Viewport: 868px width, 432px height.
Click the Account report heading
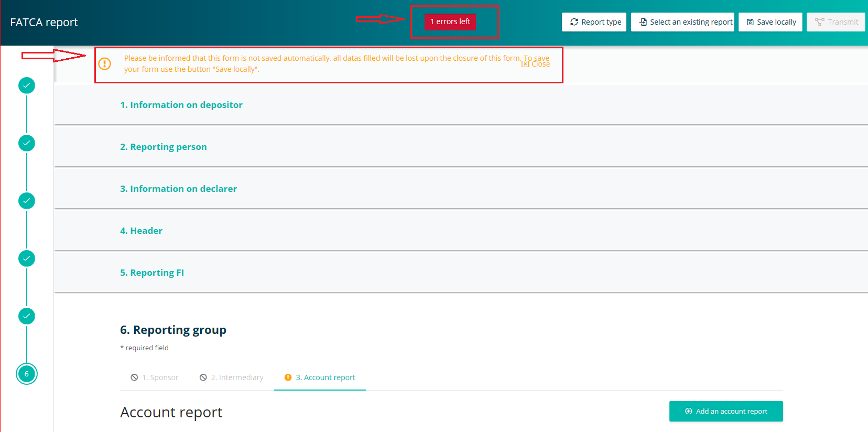coord(171,412)
